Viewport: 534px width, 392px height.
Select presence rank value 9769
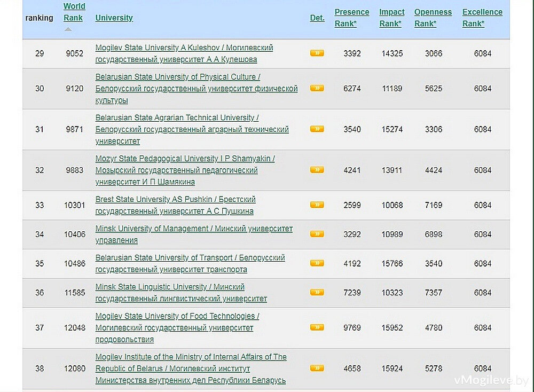(352, 328)
